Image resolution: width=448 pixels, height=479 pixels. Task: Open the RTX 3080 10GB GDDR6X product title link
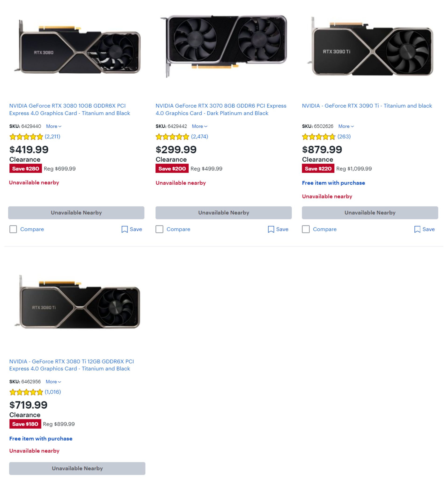coord(69,109)
